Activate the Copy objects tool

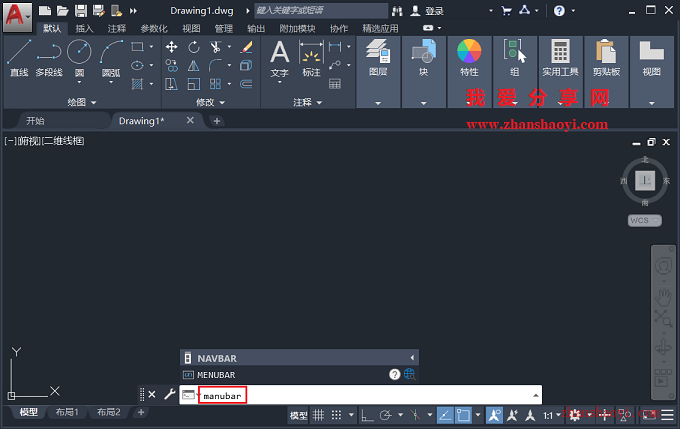coord(172,65)
